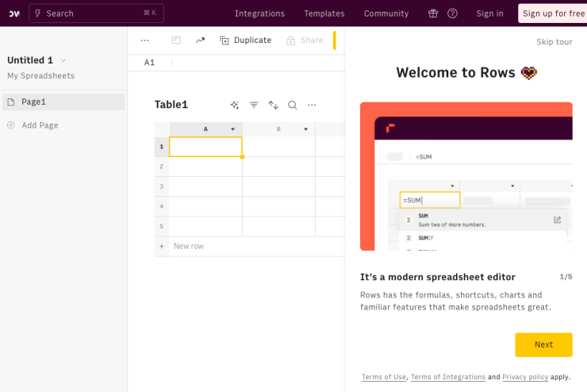Open Community in top navigation

[386, 13]
